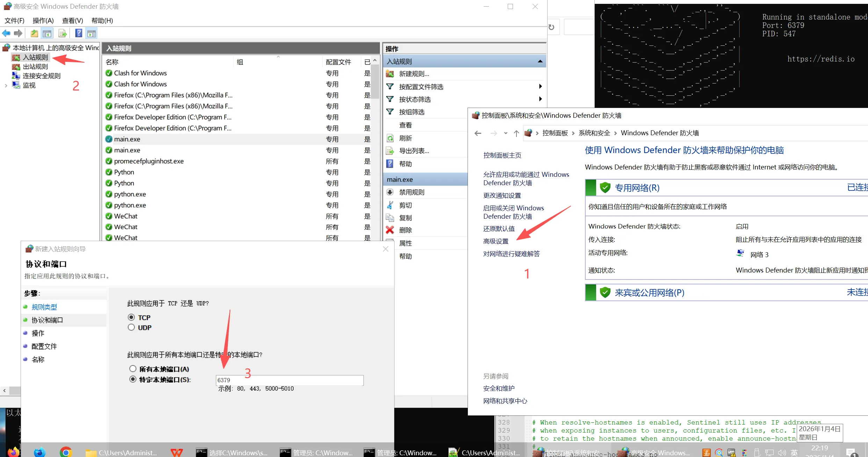
Task: Click the 高级设置 link
Action: tap(496, 241)
